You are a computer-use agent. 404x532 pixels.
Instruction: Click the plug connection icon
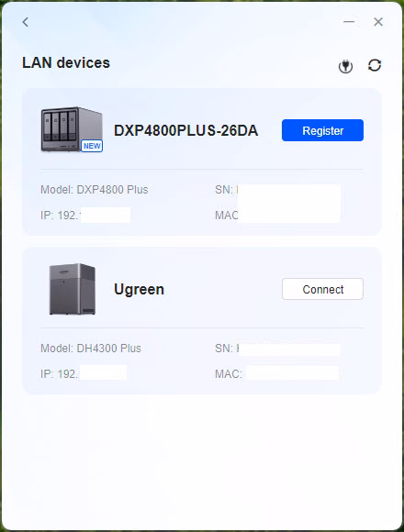345,66
